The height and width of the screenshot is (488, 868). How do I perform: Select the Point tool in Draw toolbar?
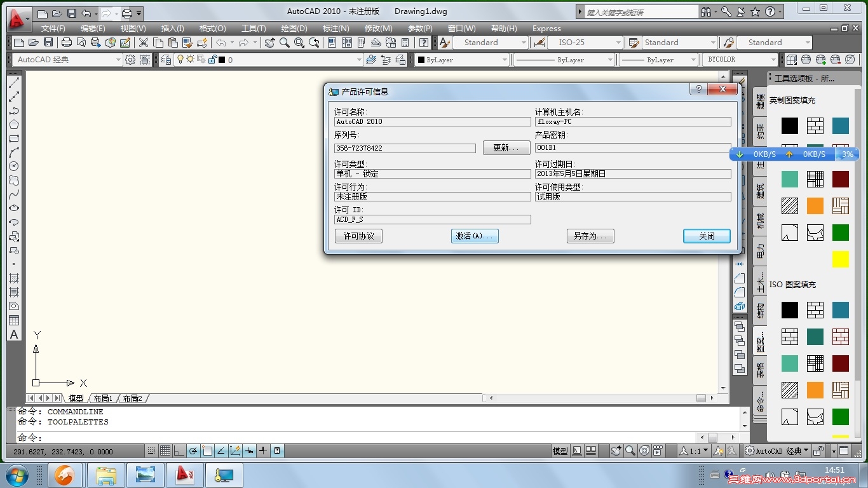pos(14,264)
